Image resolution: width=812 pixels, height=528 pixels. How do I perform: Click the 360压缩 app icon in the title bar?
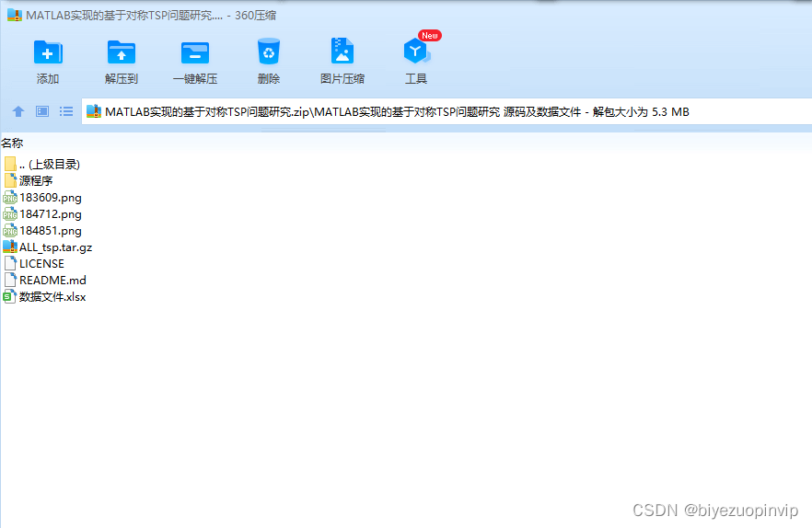coord(15,15)
